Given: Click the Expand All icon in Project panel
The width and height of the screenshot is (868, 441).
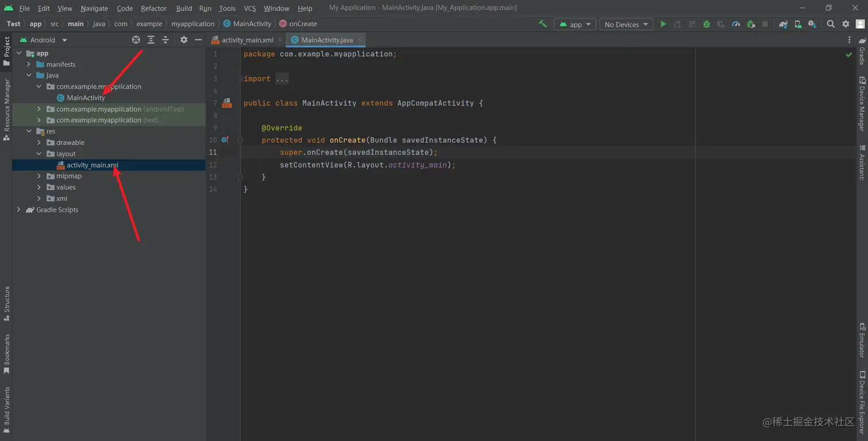Looking at the screenshot, I should coord(151,40).
